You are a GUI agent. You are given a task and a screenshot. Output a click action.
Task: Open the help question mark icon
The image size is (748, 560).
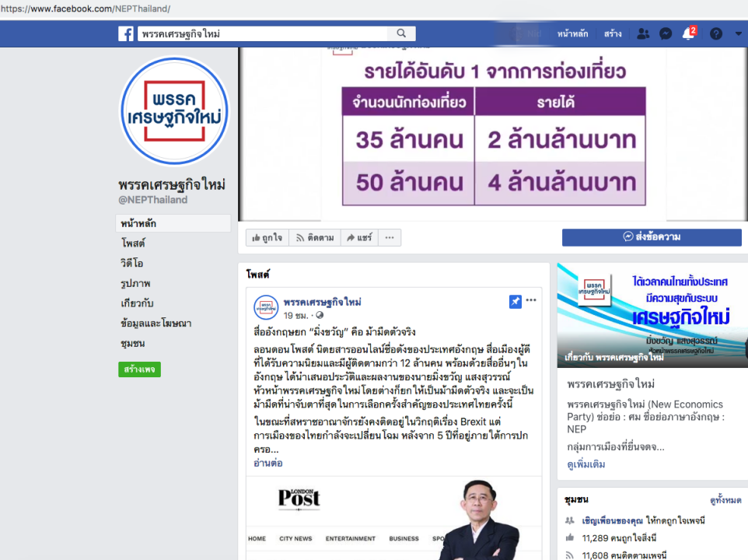point(715,34)
